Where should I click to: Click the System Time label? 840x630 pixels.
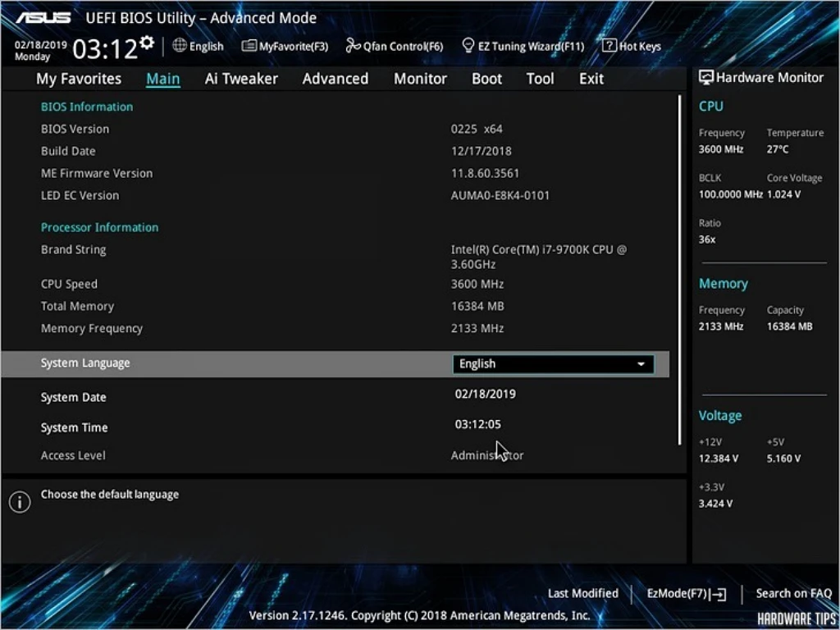click(x=74, y=427)
